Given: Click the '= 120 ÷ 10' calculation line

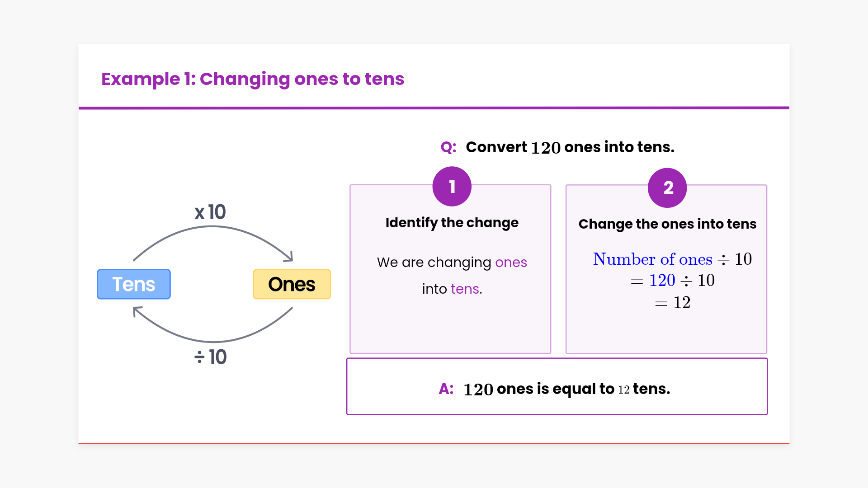Looking at the screenshot, I should [x=672, y=281].
